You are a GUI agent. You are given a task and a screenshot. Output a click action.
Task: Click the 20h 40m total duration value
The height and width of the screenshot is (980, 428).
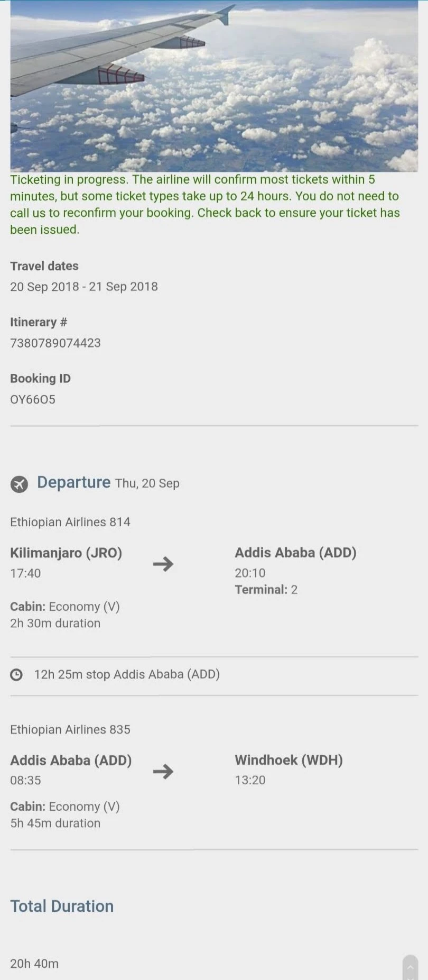pyautogui.click(x=34, y=964)
